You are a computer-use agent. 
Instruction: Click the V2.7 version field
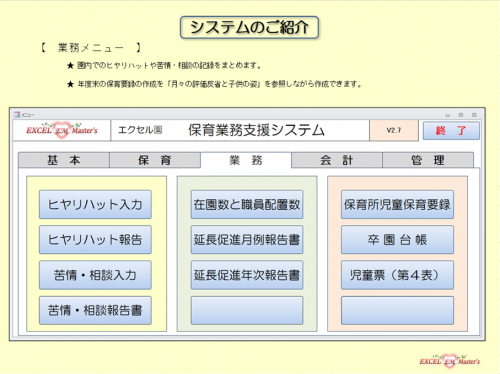coord(394,130)
